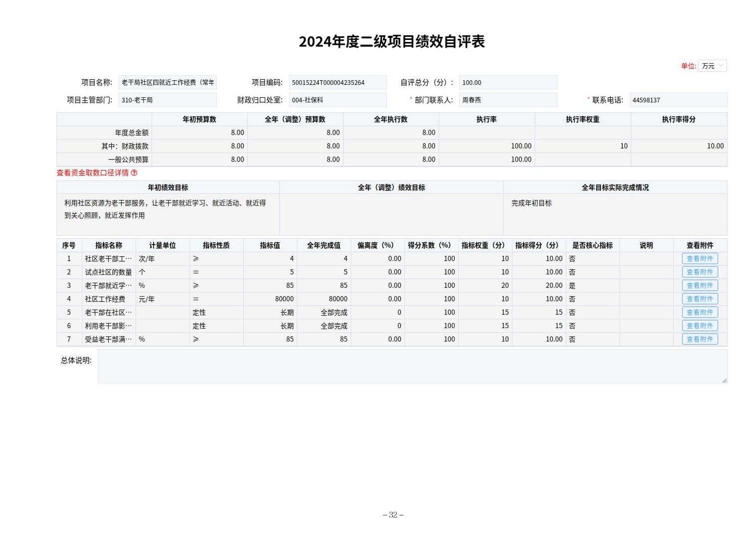Viewport: 756px width, 533px height.
Task: Click the 总体说明 text area
Action: [x=412, y=366]
